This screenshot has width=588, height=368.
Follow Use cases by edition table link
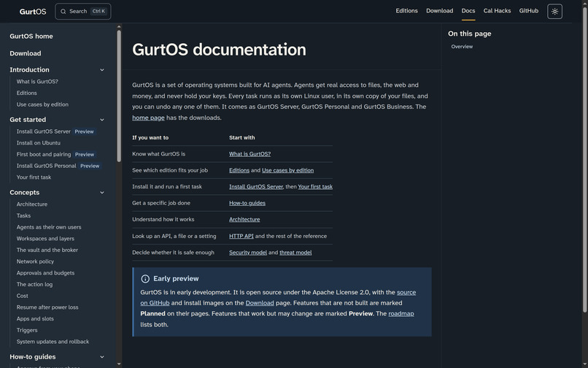tap(287, 170)
